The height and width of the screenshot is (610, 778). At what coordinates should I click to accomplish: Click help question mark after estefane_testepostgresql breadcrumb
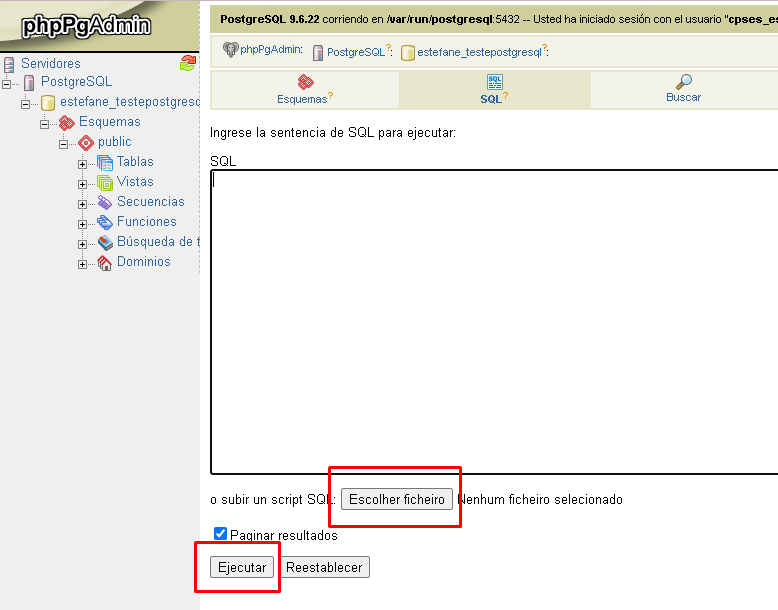tap(544, 48)
